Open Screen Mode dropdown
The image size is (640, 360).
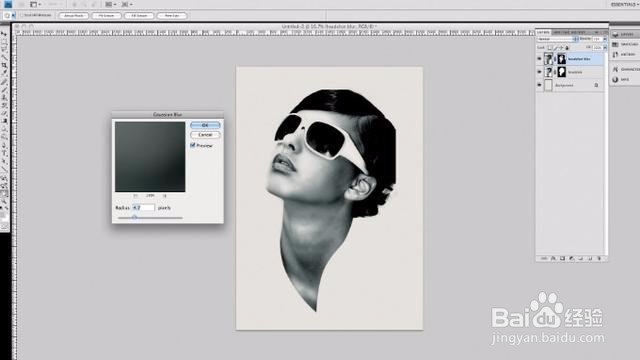[127, 4]
